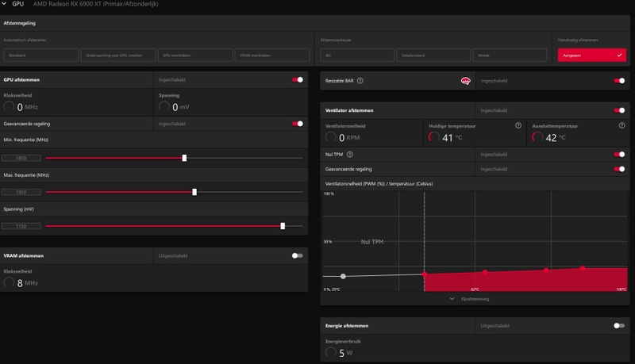The image size is (635, 364).
Task: Enable the VRAM afstemmen switch
Action: point(298,255)
